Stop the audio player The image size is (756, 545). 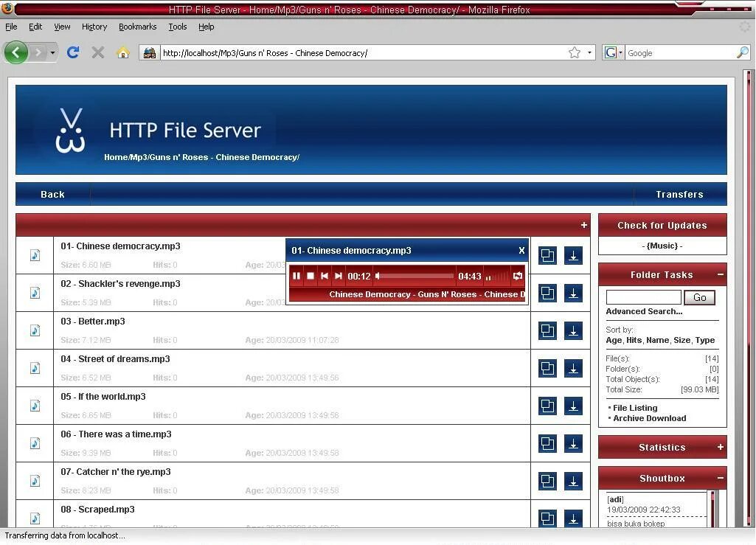(x=311, y=276)
